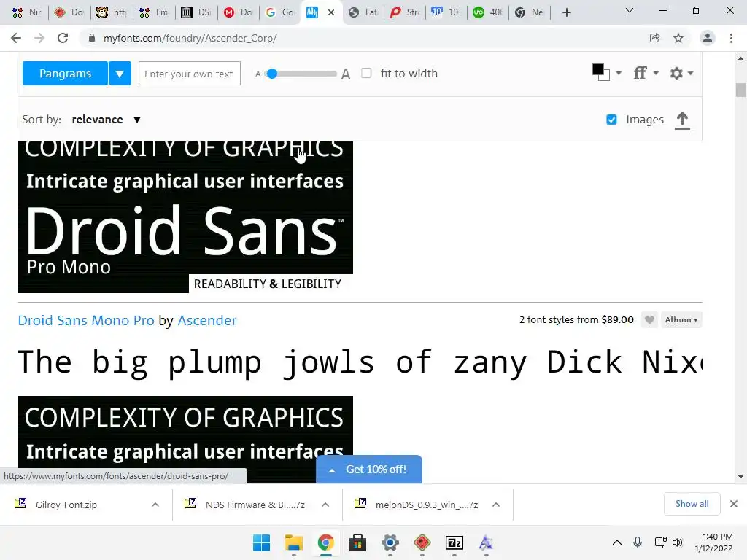Open the foreground/background color dropdown
The image size is (747, 560).
(619, 74)
